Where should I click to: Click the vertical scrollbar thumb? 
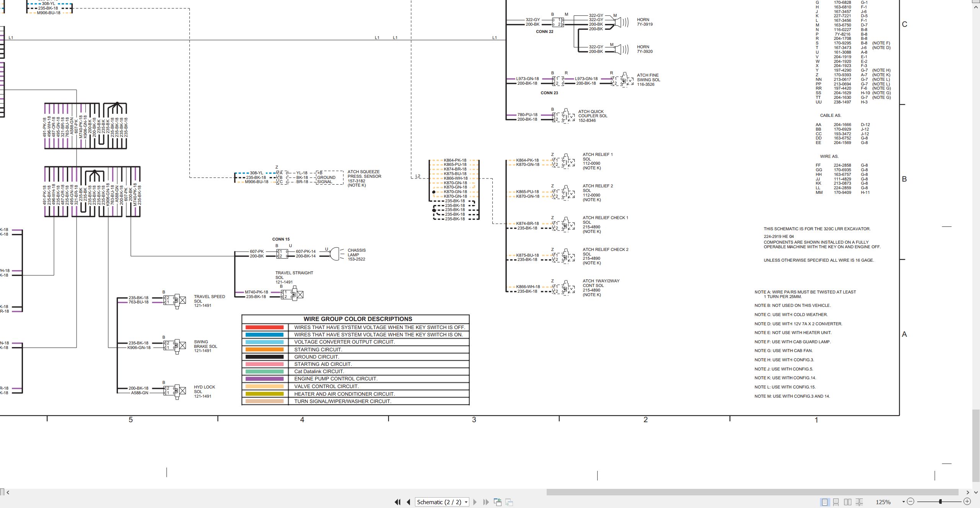(976, 445)
